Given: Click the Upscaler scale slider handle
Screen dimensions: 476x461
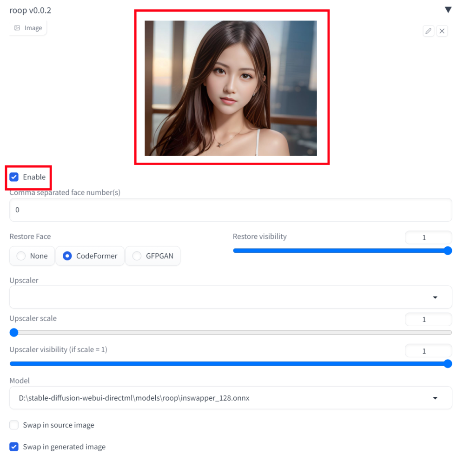Looking at the screenshot, I should point(13,332).
